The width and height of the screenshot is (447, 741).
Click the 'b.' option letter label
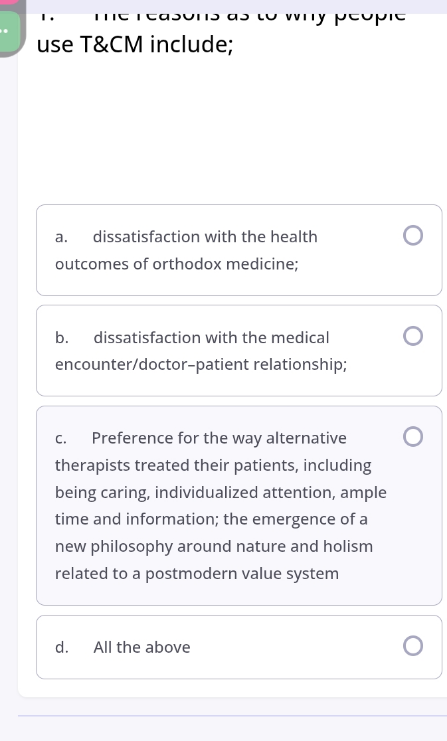pos(62,337)
